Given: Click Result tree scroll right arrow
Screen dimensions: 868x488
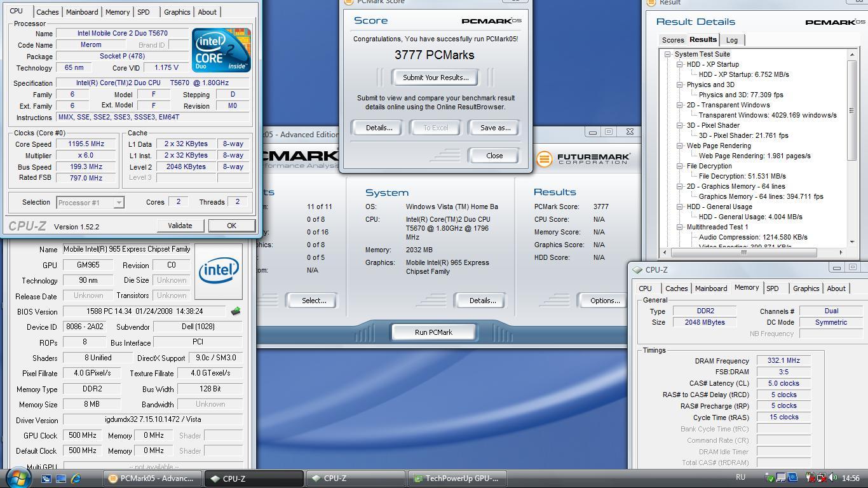Looking at the screenshot, I should point(842,252).
